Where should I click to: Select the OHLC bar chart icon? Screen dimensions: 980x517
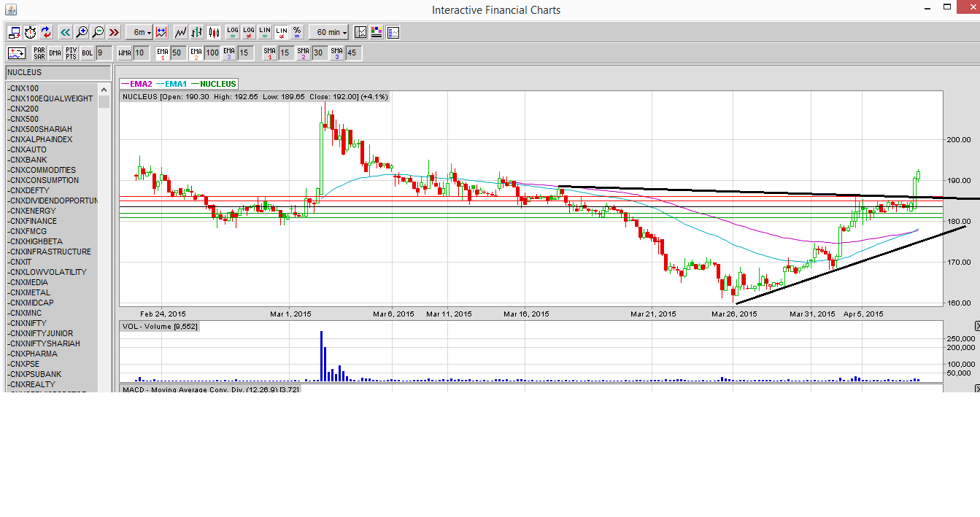click(x=196, y=32)
